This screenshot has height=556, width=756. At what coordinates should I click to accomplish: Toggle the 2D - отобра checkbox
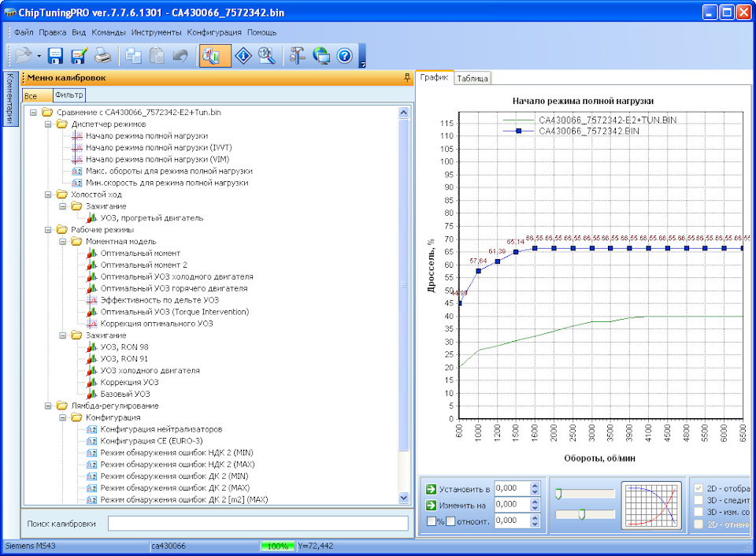[x=699, y=488]
